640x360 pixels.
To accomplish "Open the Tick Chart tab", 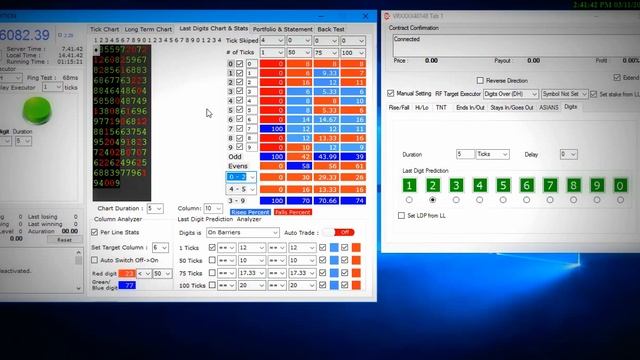I will (x=104, y=29).
